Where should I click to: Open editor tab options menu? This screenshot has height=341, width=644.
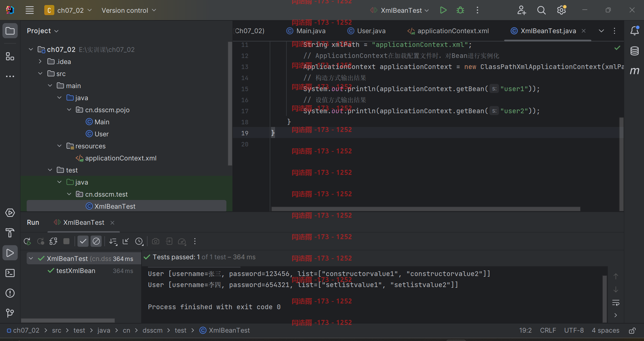click(614, 31)
